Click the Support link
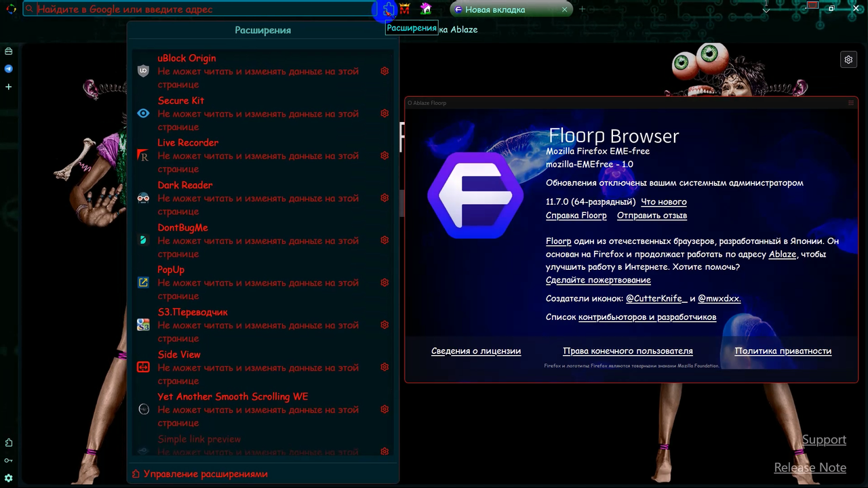Viewport: 868px width, 488px height. click(824, 440)
